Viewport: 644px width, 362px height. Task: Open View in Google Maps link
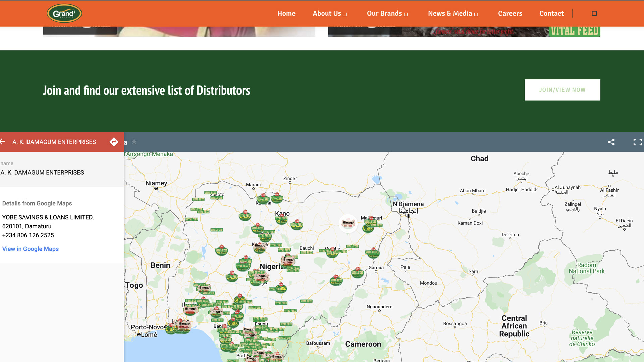click(31, 249)
